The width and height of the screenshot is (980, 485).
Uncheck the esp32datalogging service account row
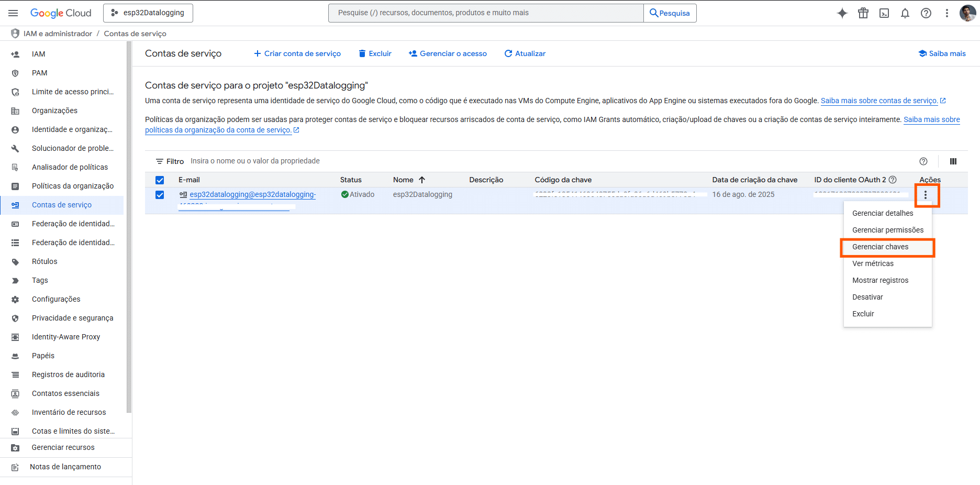click(x=160, y=195)
